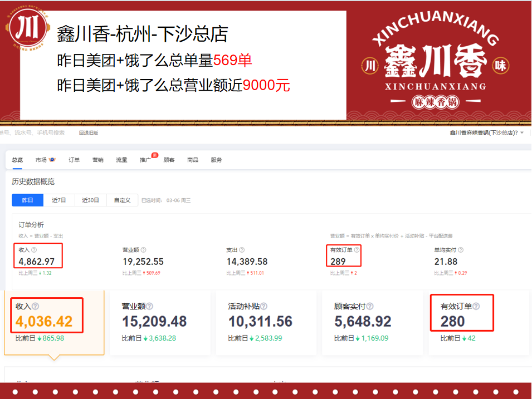This screenshot has height=399, width=532.
Task: Go to the 订单 tab
Action: (x=74, y=160)
